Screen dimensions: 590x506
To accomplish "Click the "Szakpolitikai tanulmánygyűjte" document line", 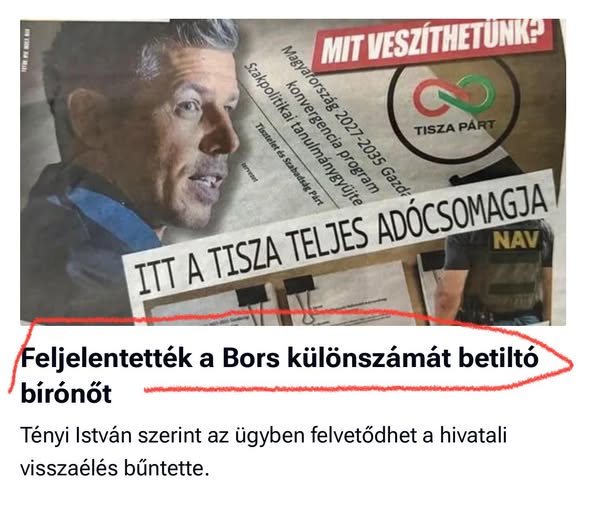I will (303, 135).
